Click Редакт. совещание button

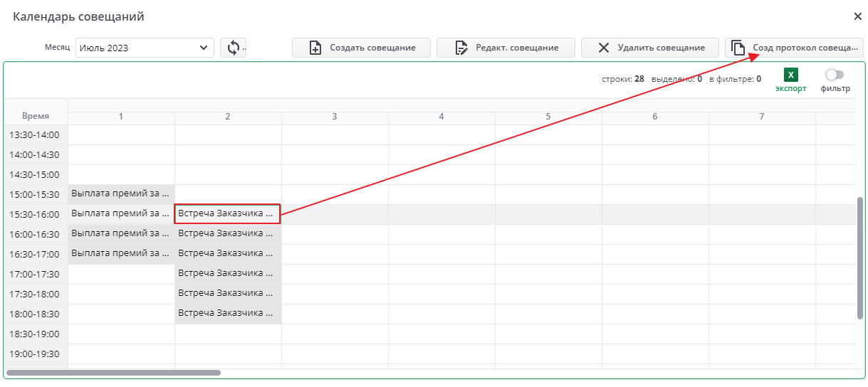506,48
